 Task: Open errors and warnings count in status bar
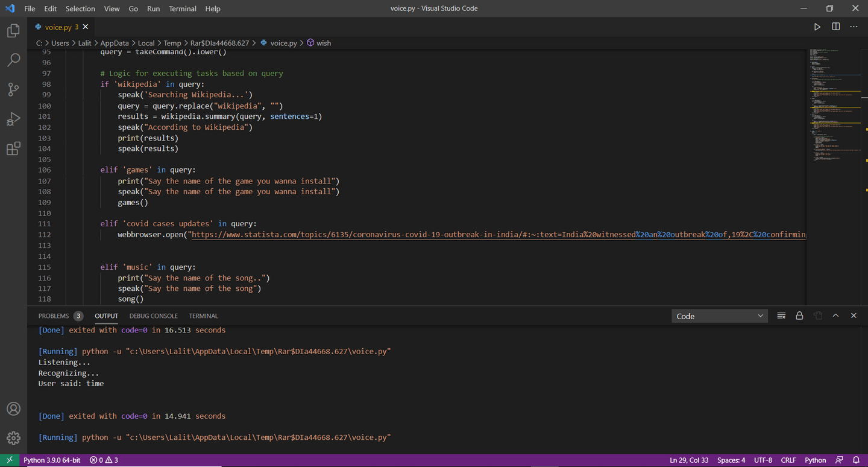tap(104, 460)
